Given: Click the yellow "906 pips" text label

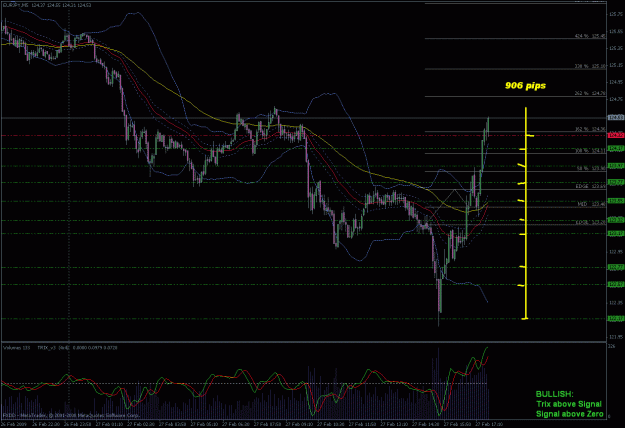Looking at the screenshot, I should [525, 85].
